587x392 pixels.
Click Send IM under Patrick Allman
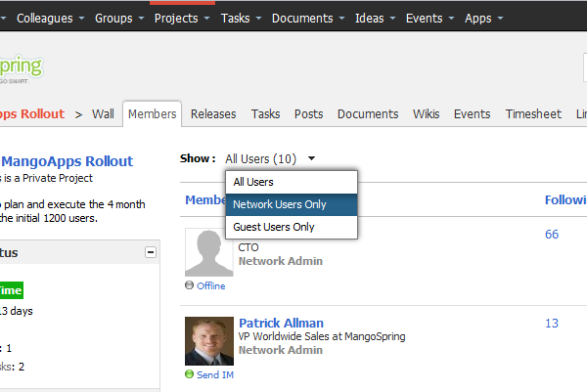pos(215,374)
